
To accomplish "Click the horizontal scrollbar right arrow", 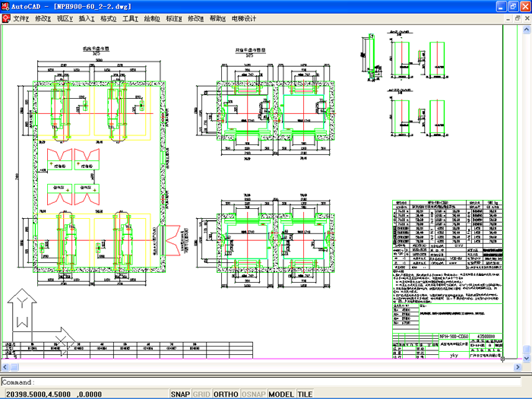I will (x=518, y=367).
